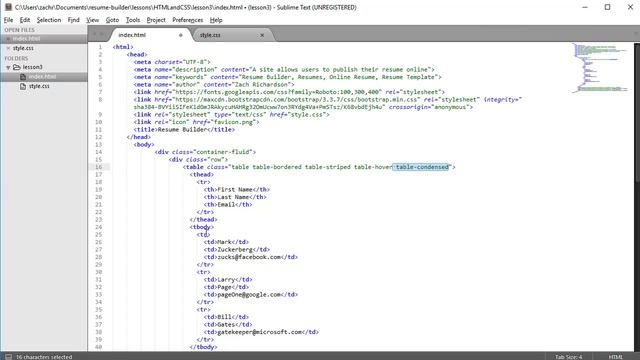Open the Goto menu

point(112,20)
